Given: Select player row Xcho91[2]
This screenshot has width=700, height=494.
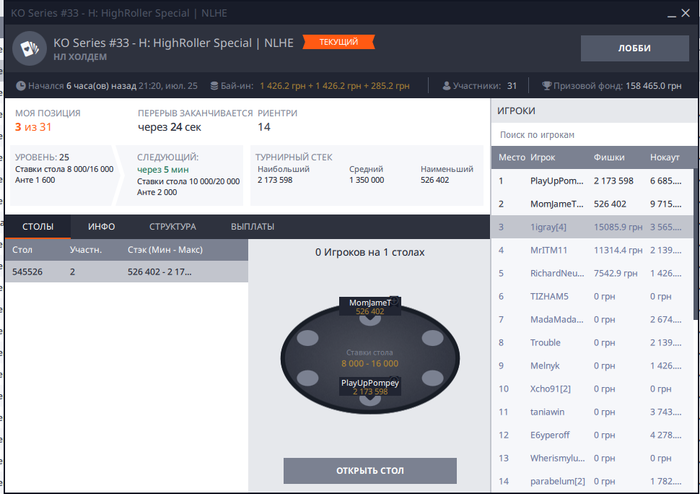Looking at the screenshot, I should click(592, 389).
